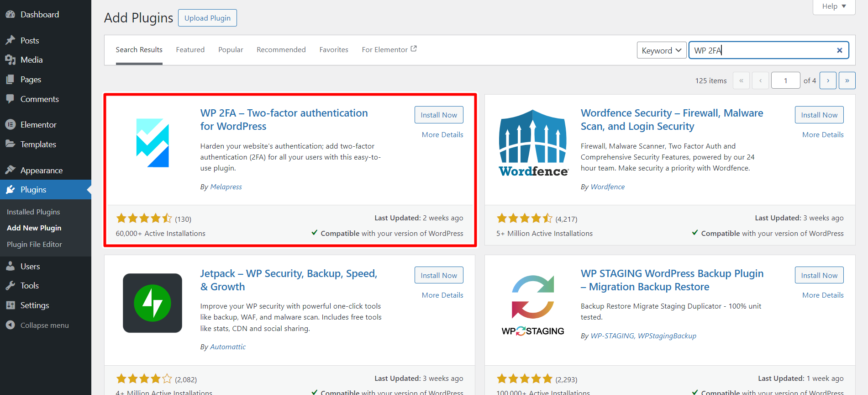Click the Collapse menu arrow icon
This screenshot has width=868, height=395.
click(10, 325)
